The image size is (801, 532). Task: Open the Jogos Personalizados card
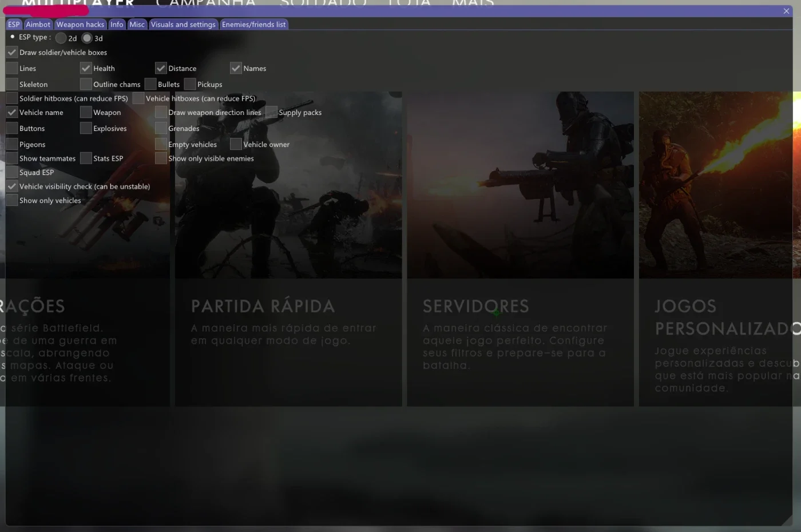(720, 249)
